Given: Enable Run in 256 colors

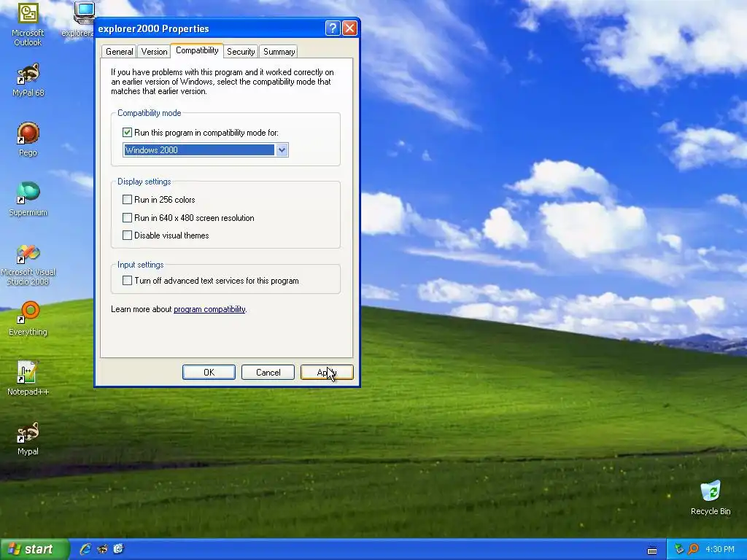Looking at the screenshot, I should [127, 200].
